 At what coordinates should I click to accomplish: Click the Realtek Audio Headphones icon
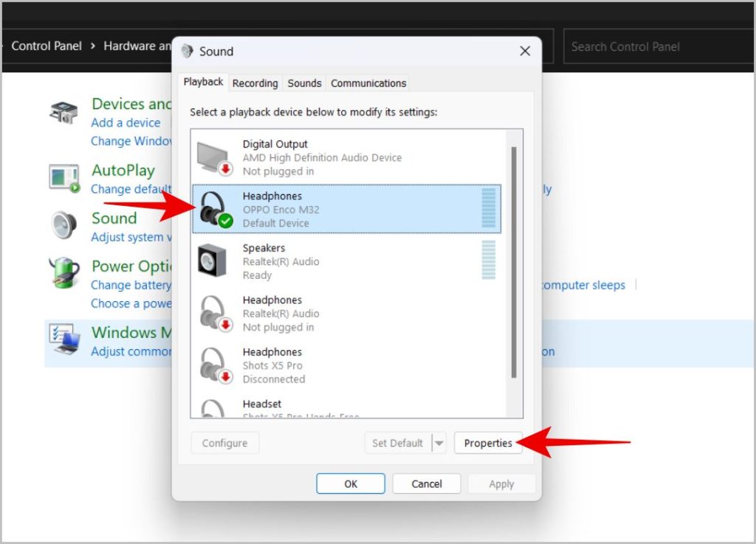pos(216,314)
